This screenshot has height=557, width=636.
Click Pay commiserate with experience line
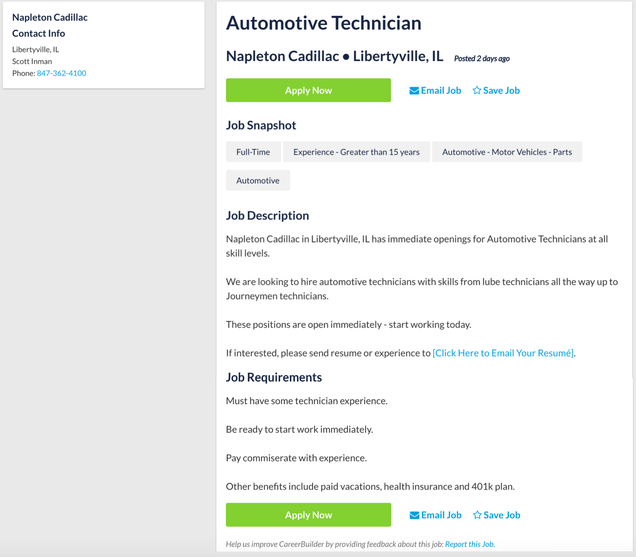pyautogui.click(x=296, y=458)
